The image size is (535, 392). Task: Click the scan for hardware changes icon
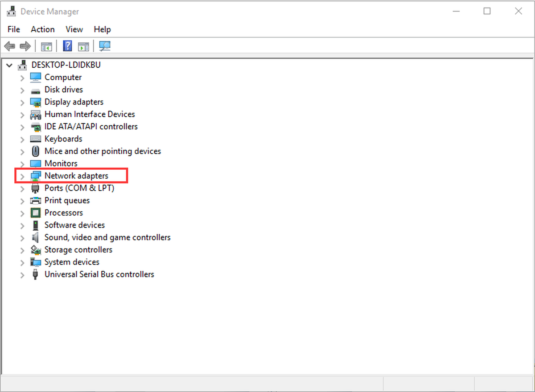tap(105, 46)
